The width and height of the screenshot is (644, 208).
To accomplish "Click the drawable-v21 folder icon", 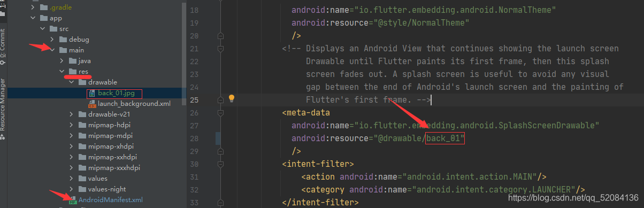I will pos(82,114).
